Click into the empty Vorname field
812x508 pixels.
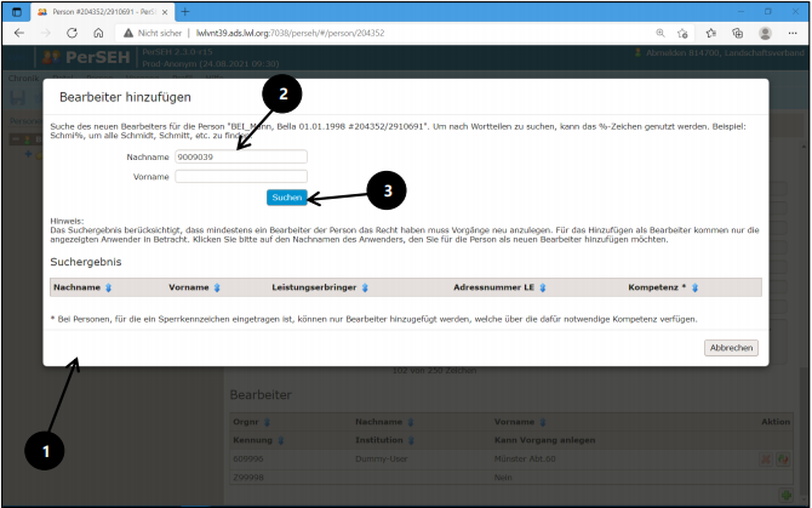241,177
